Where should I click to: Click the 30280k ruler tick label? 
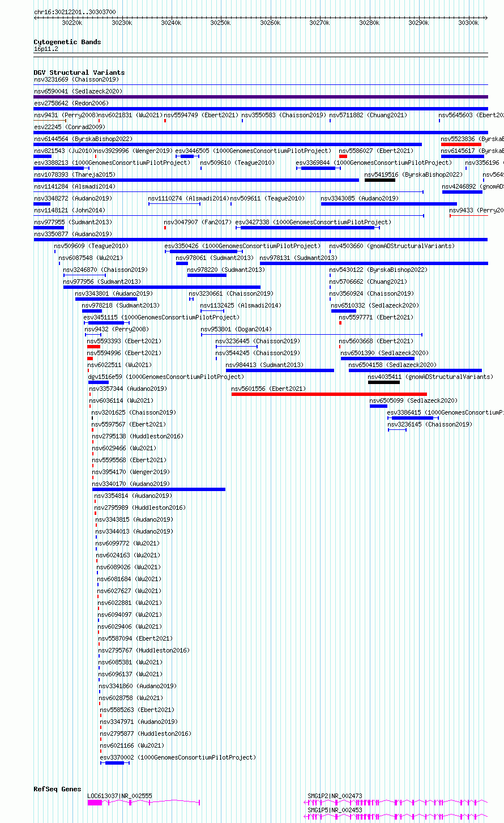pos(369,23)
